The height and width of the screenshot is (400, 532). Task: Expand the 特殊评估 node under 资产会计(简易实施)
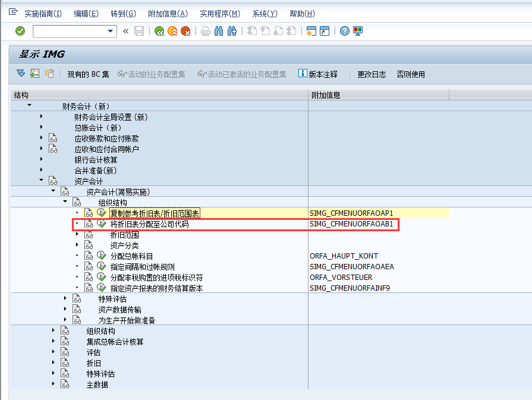65,298
